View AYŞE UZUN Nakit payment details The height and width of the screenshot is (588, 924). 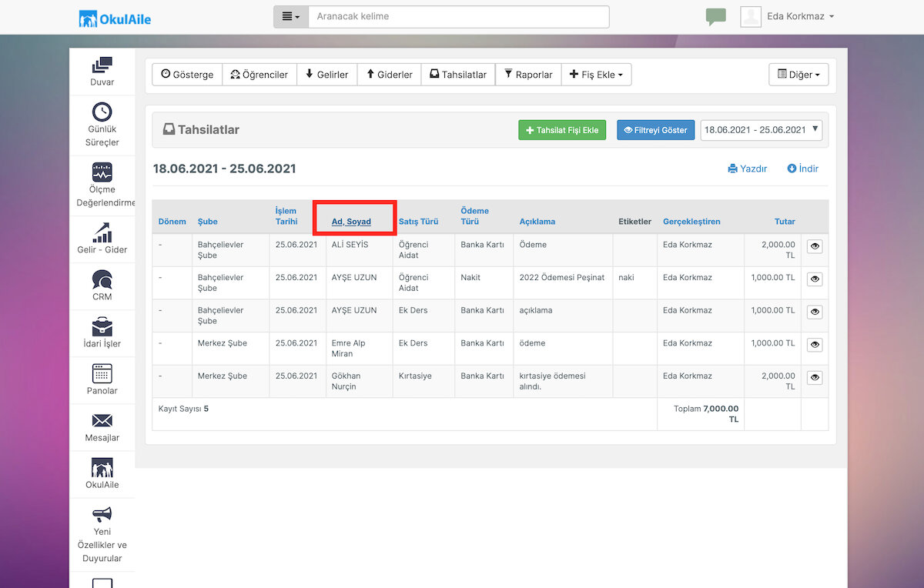[x=815, y=279]
